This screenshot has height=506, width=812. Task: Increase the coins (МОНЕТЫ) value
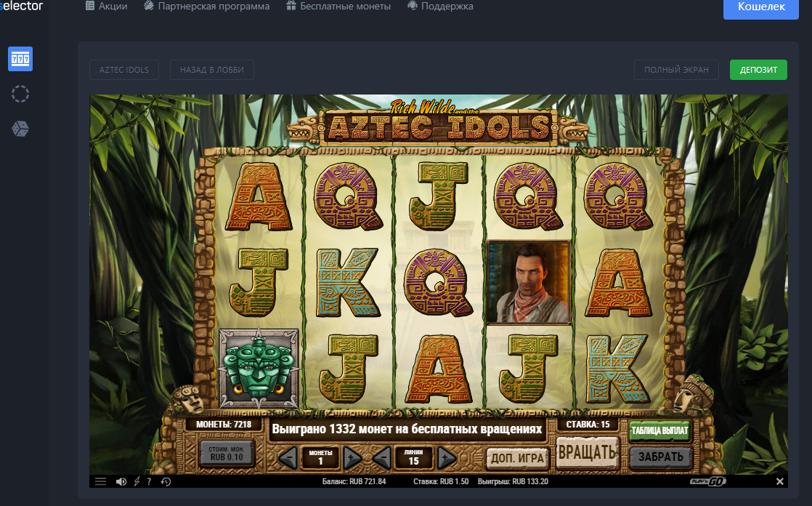click(352, 457)
